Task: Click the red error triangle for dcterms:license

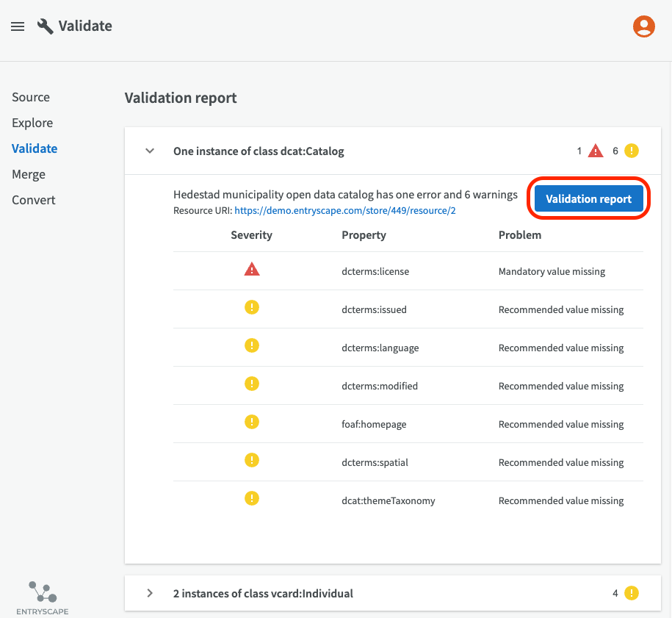Action: click(251, 270)
